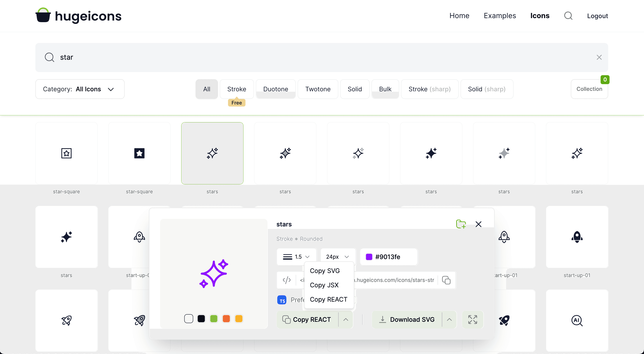644x354 pixels.
Task: Switch to the Bulk style tab
Action: (x=385, y=89)
